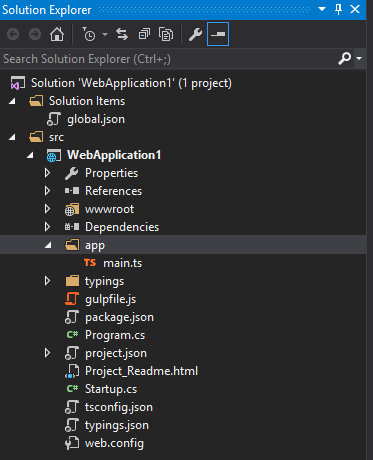Expand the Dependencies node
The image size is (373, 460).
click(47, 227)
